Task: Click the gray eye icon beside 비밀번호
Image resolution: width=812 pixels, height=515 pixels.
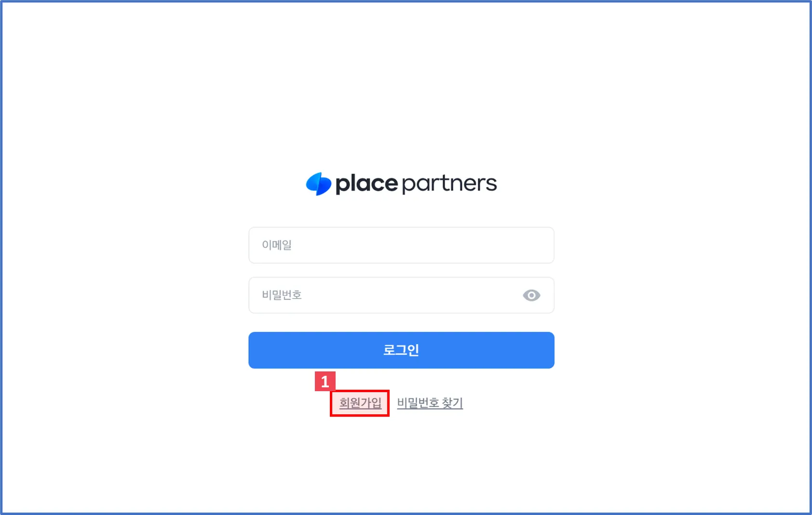Action: [531, 295]
